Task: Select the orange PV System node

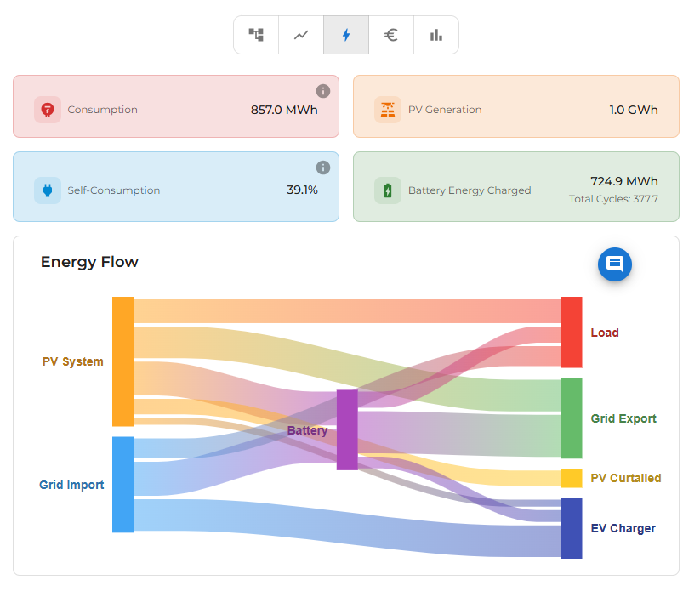Action: [122, 361]
